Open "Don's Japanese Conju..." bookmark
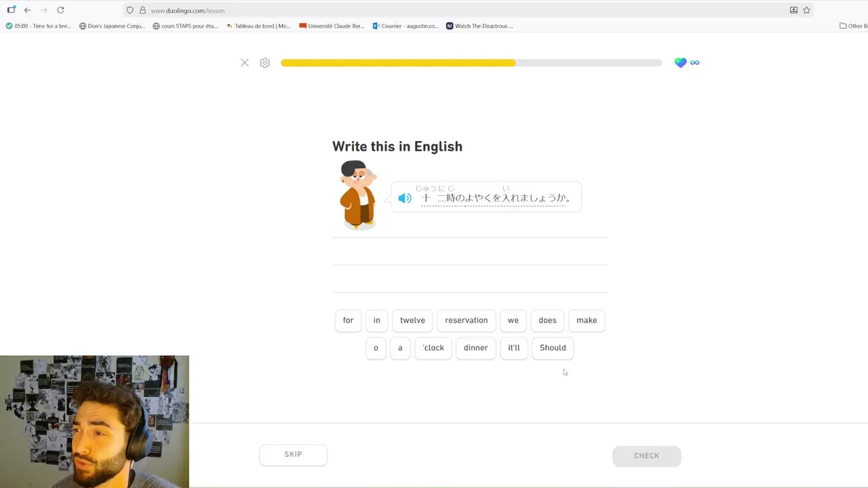The image size is (868, 488). point(112,26)
